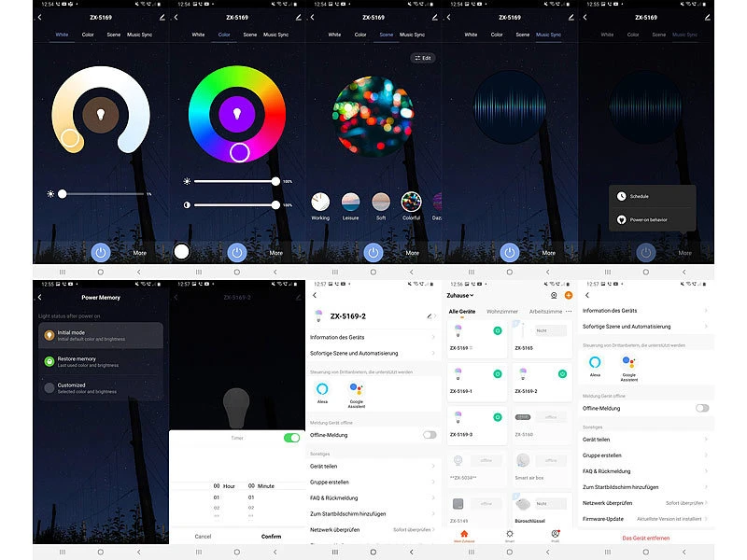Open the Firmware-Update row
The width and height of the screenshot is (747, 560).
644,517
